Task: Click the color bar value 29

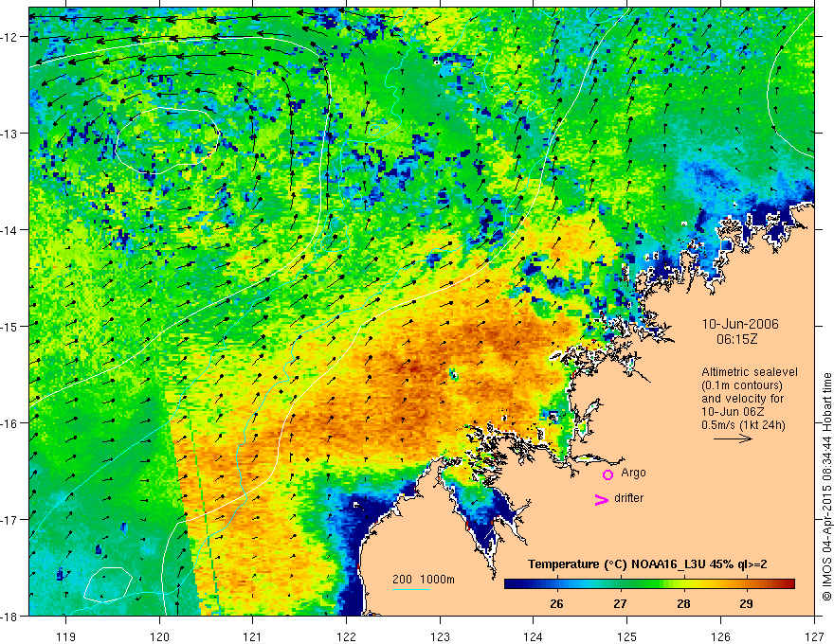Action: 746,604
